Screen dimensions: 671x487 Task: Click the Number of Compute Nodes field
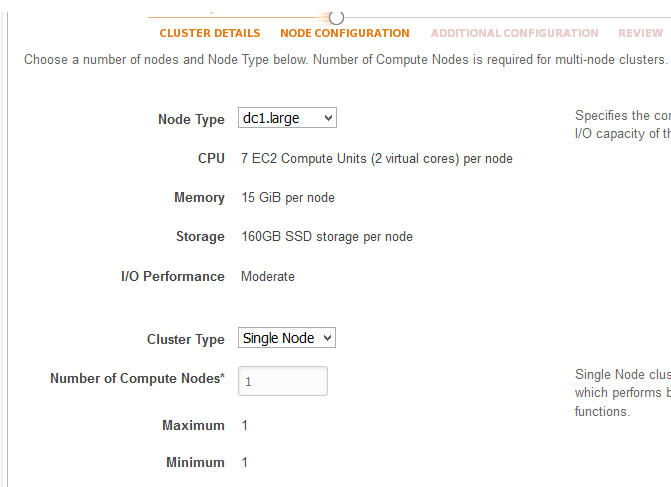(283, 381)
